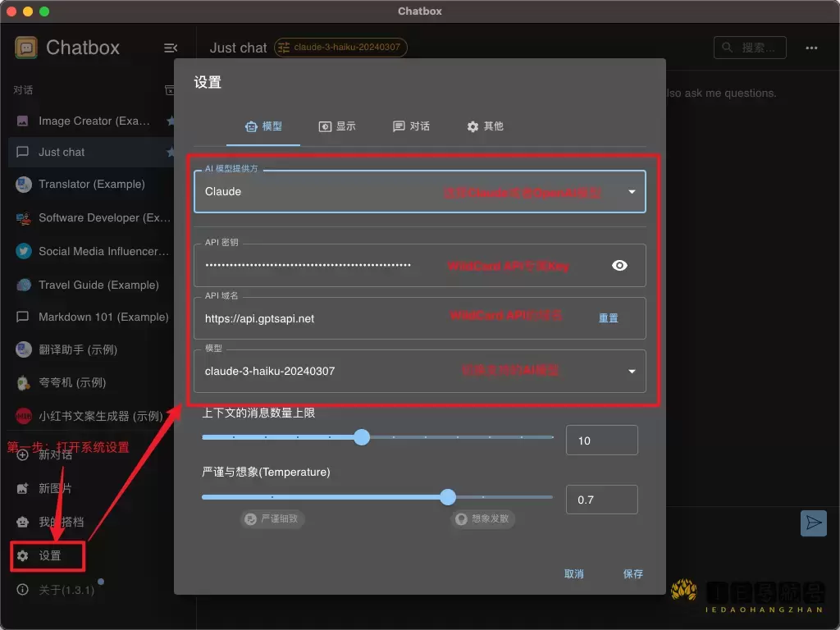The image size is (840, 630).
Task: Click the Twitter bird icon
Action: pyautogui.click(x=24, y=251)
